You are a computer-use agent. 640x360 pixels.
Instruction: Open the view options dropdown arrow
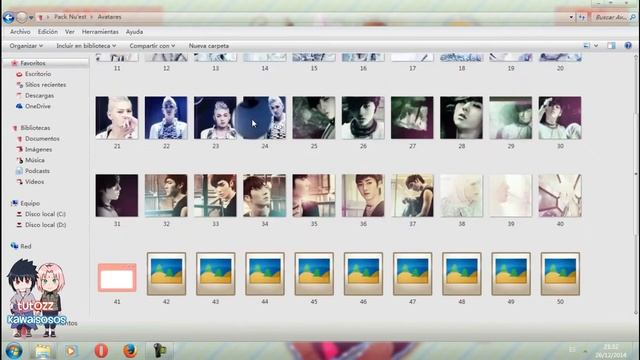coord(596,46)
